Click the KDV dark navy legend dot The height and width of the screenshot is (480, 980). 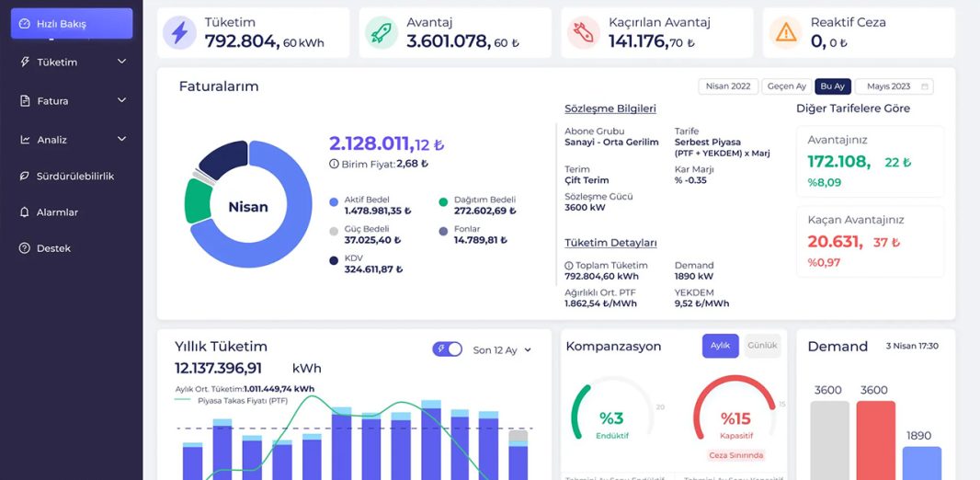pos(334,260)
